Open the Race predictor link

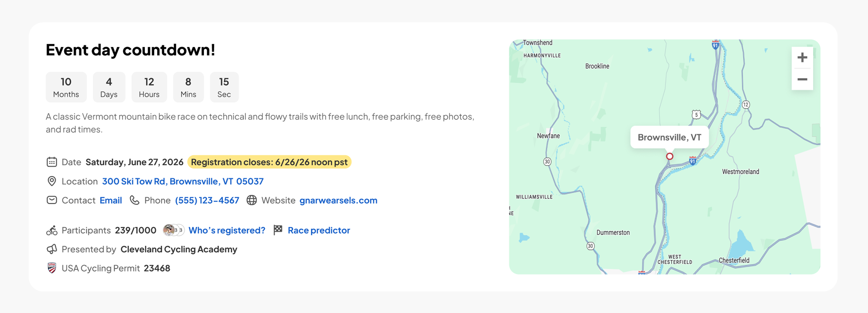319,230
